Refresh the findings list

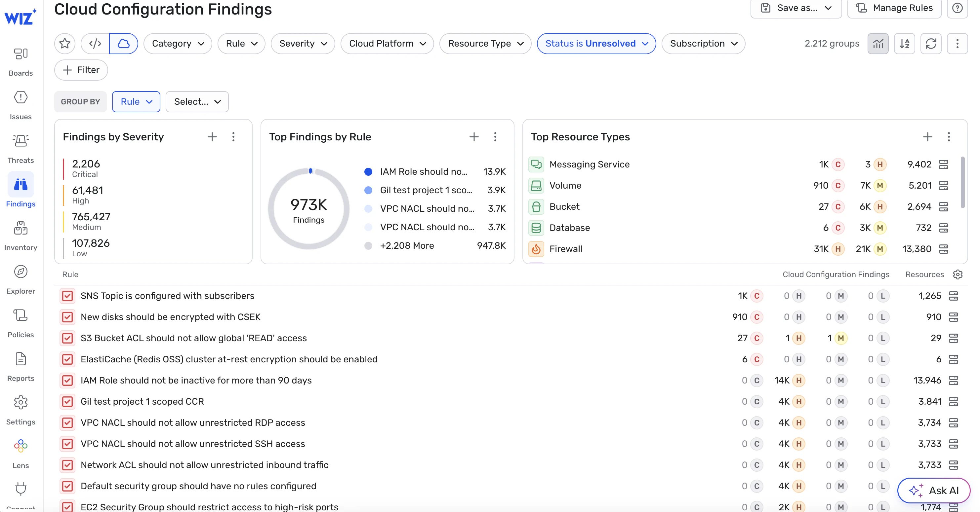pos(930,43)
